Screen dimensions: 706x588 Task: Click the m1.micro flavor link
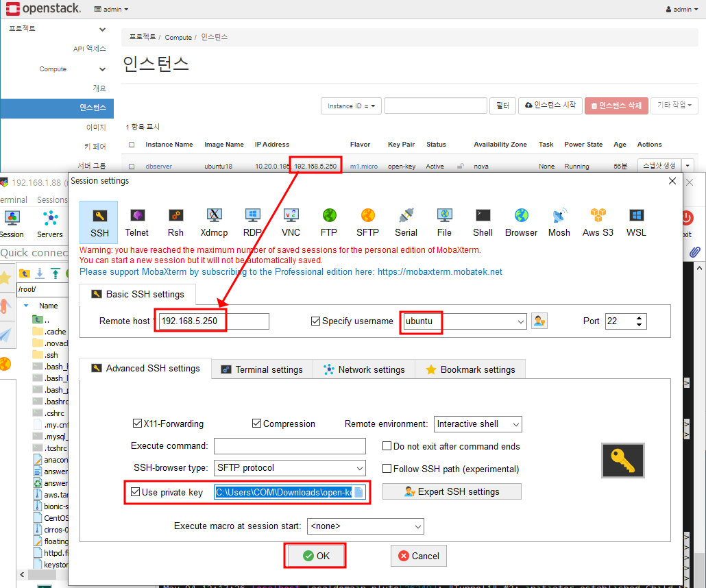[364, 166]
